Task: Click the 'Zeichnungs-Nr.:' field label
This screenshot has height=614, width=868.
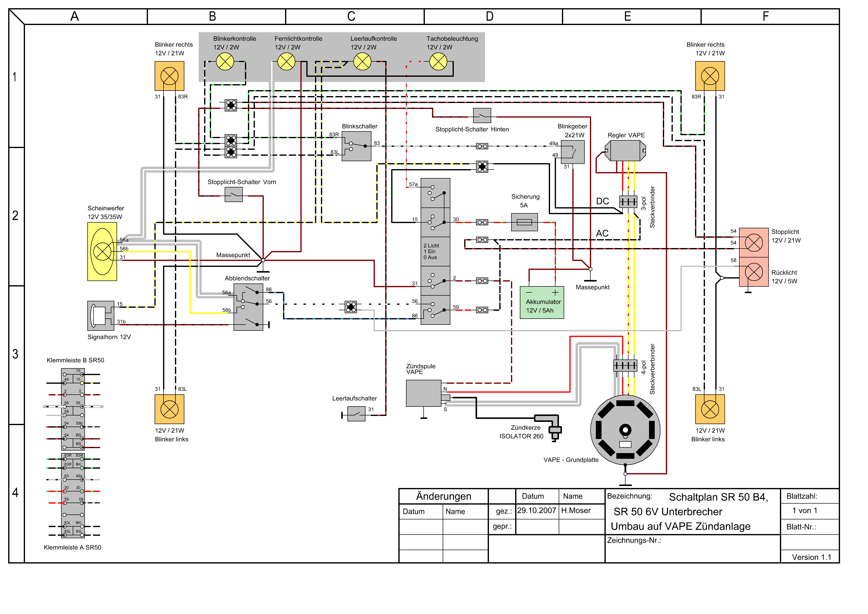Action: (x=634, y=540)
